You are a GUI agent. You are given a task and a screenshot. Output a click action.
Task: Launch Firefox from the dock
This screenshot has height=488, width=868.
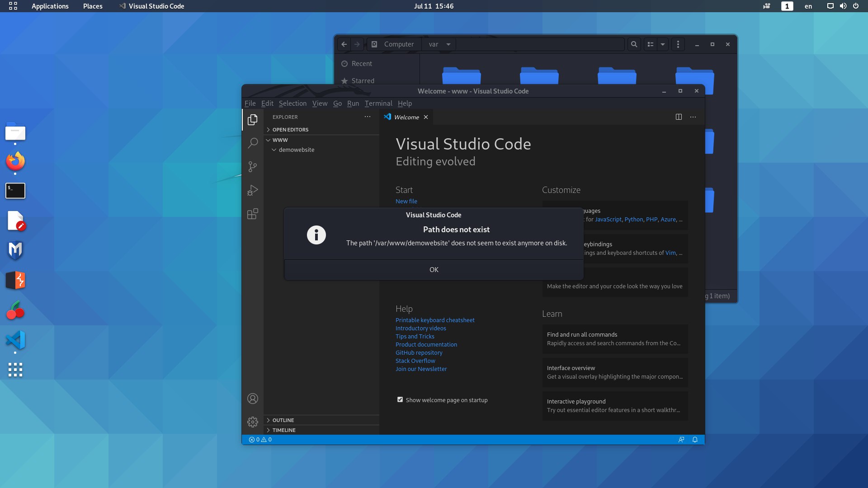point(15,161)
